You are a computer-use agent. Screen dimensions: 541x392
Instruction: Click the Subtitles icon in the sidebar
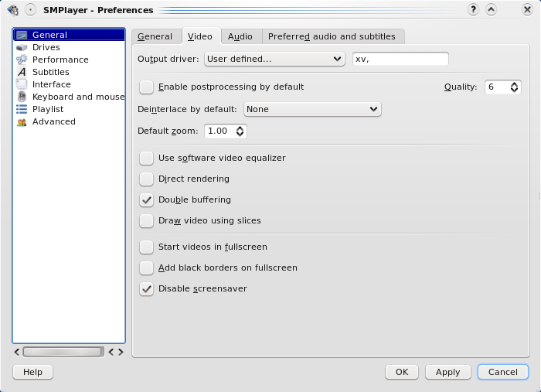[x=22, y=72]
